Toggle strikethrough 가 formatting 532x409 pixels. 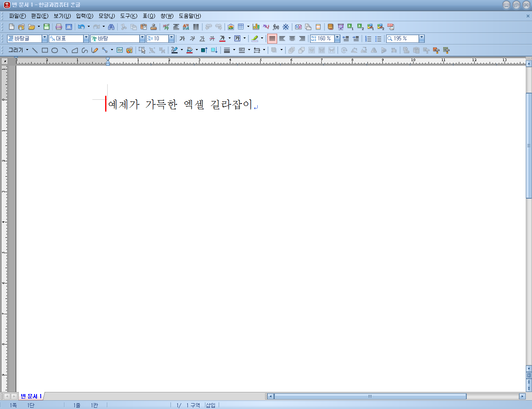[212, 38]
